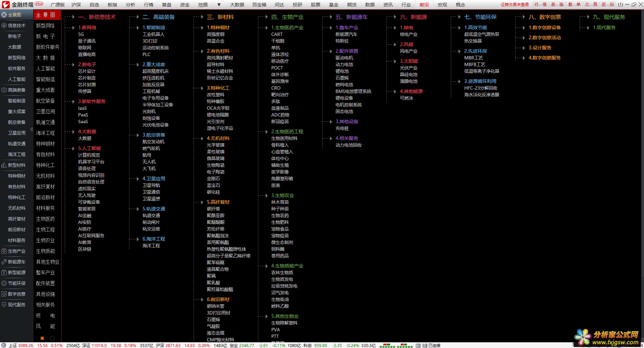Image resolution: width=644 pixels, height=348 pixels.
Task: Click the 创业 index value 2346.77
Action: point(247,345)
